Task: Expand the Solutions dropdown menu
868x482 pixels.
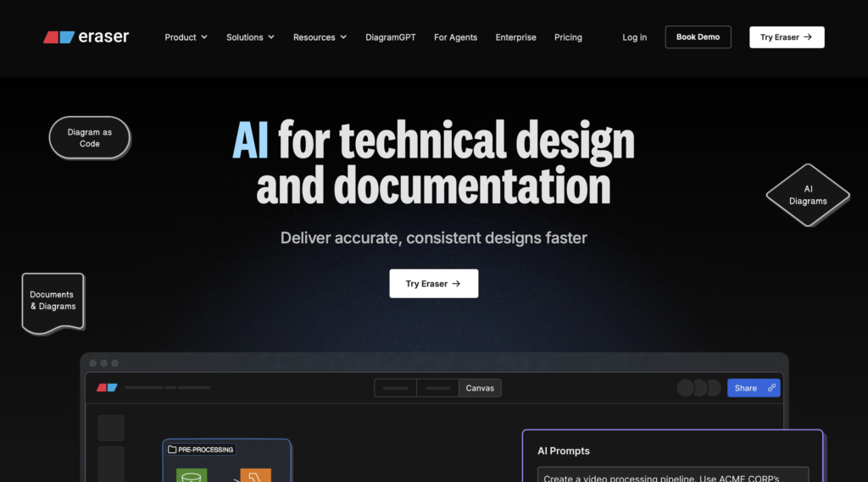Action: click(250, 37)
